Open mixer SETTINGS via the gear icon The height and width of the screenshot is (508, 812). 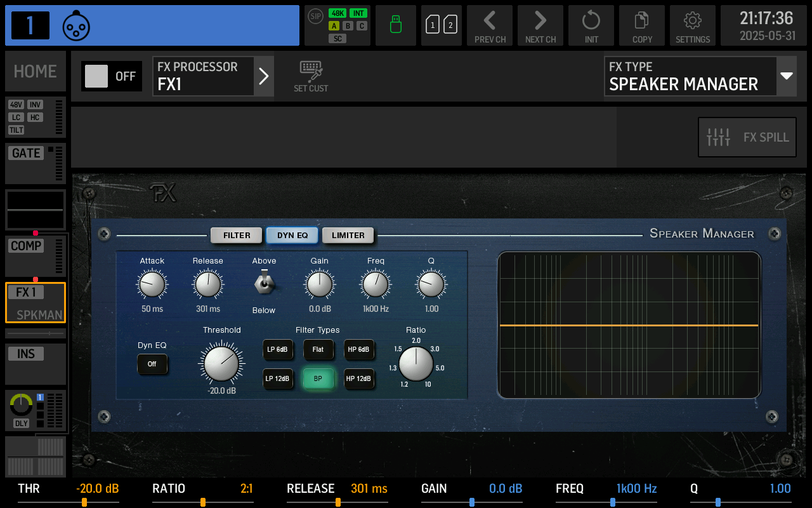pyautogui.click(x=692, y=25)
